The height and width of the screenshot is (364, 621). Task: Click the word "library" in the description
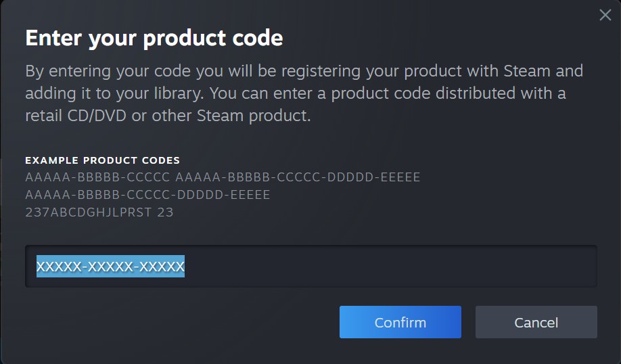click(178, 93)
